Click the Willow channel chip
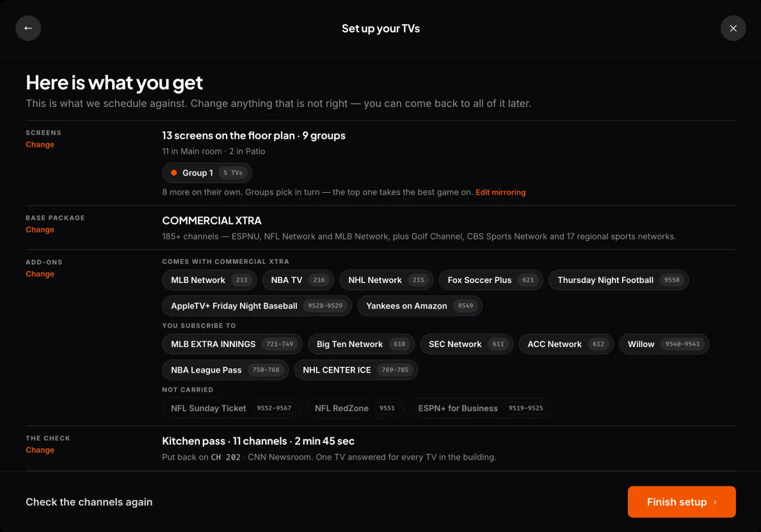Viewport: 761px width, 532px height. [664, 344]
